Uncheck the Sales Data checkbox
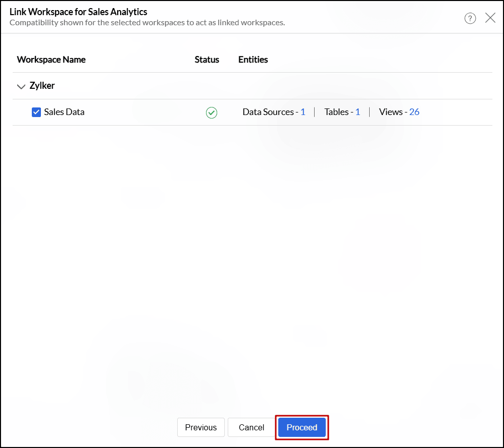This screenshot has width=504, height=448. tap(36, 112)
